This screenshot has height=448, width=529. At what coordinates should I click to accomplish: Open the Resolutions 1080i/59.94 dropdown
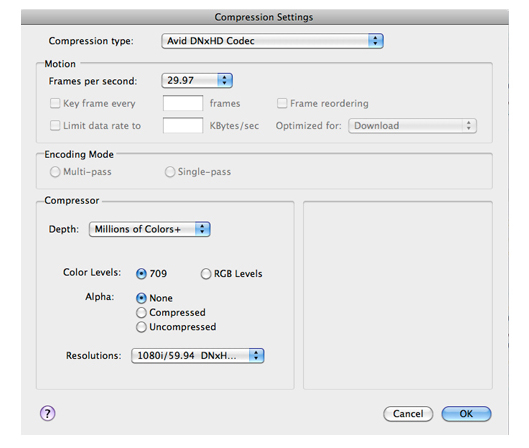[198, 356]
